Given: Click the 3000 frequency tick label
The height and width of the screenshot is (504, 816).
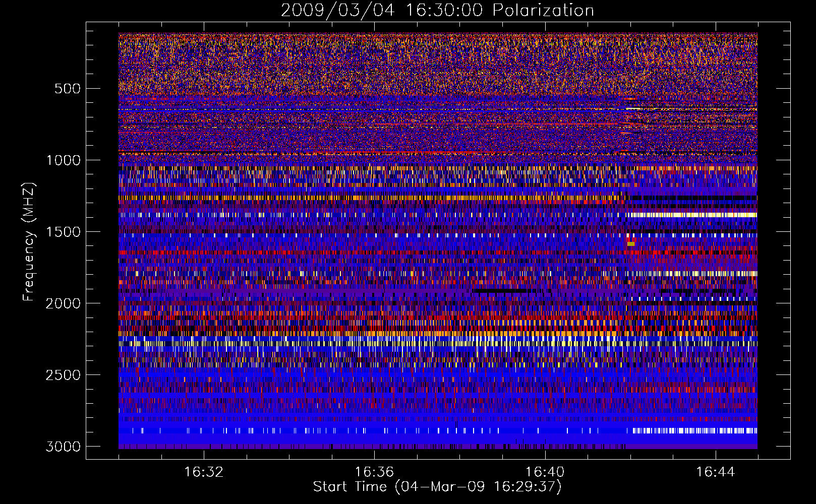Looking at the screenshot, I should pyautogui.click(x=63, y=447).
